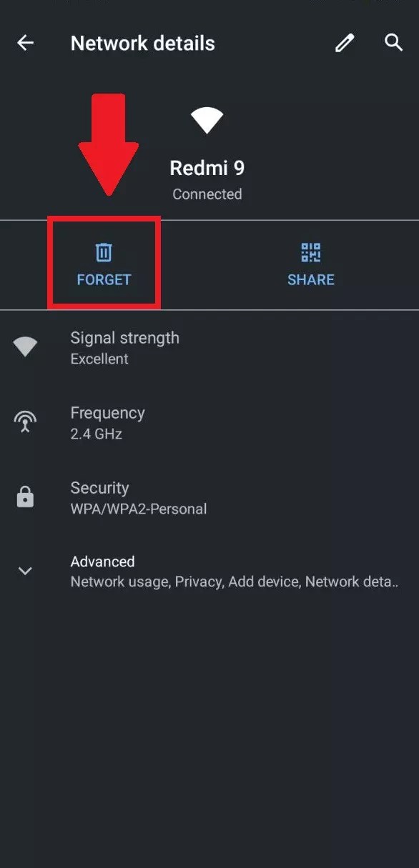Click the Wi-Fi icon above Redmi 9

pos(207,119)
